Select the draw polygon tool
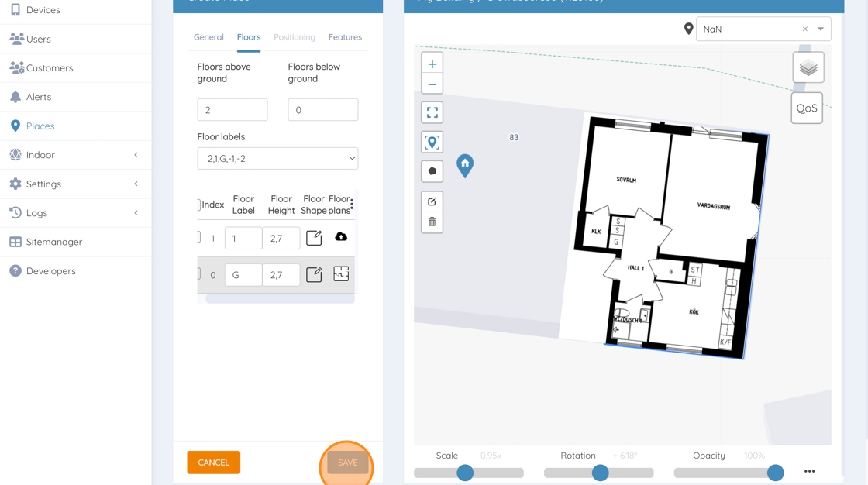The image size is (868, 485). (x=432, y=171)
